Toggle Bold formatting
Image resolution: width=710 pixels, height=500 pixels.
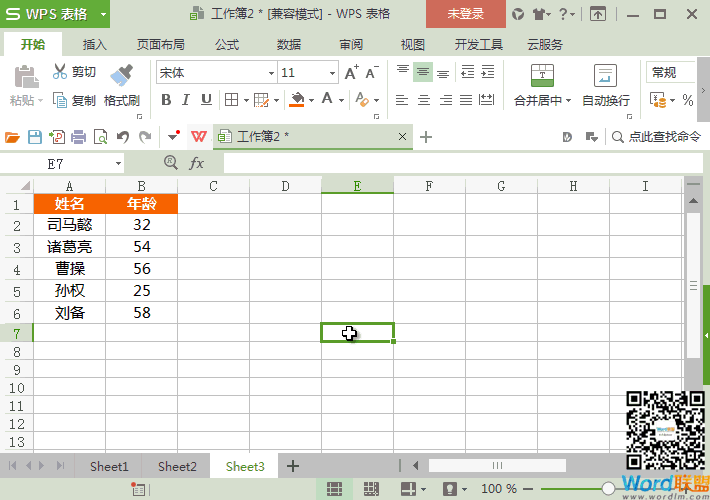pyautogui.click(x=166, y=100)
